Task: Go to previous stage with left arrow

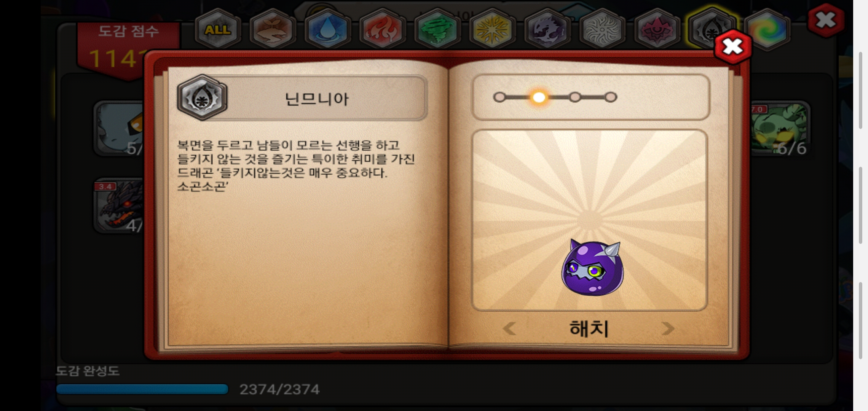Action: coord(509,328)
